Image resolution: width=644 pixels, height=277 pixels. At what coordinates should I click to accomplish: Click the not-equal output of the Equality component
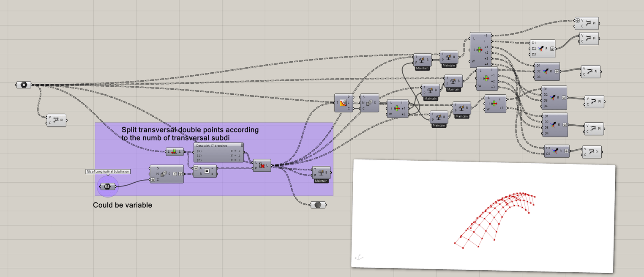coord(215,174)
